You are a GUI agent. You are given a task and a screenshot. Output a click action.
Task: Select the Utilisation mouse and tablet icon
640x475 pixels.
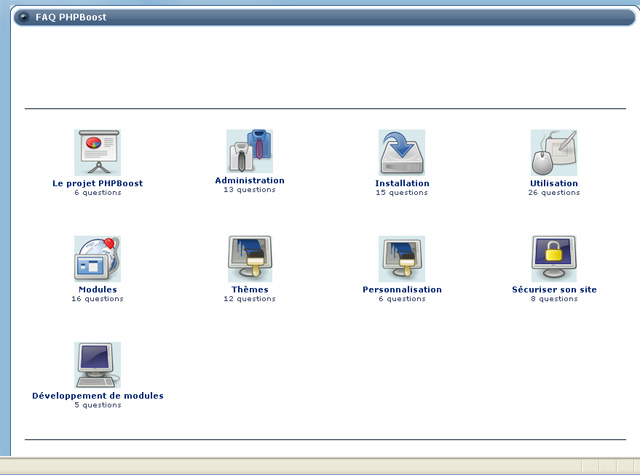click(553, 153)
